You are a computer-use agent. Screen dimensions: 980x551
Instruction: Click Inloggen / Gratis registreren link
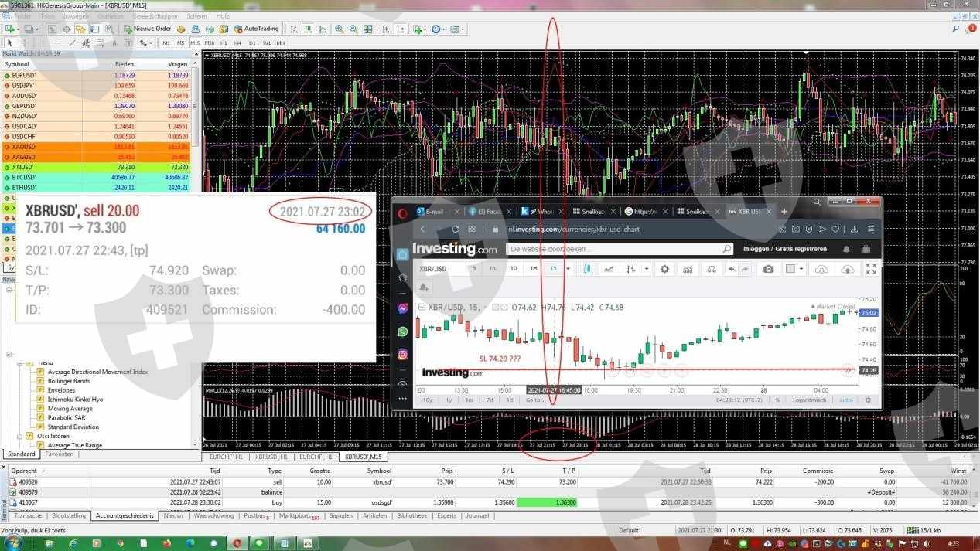785,249
